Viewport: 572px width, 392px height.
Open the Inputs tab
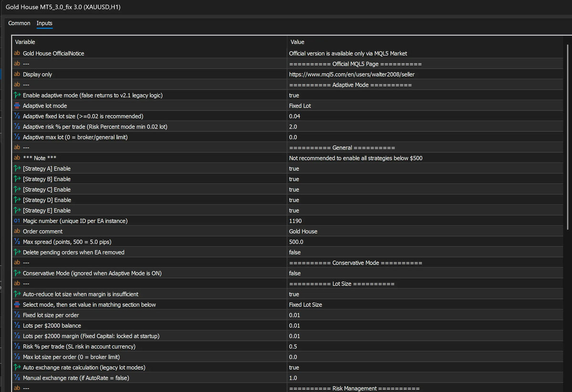(x=44, y=23)
